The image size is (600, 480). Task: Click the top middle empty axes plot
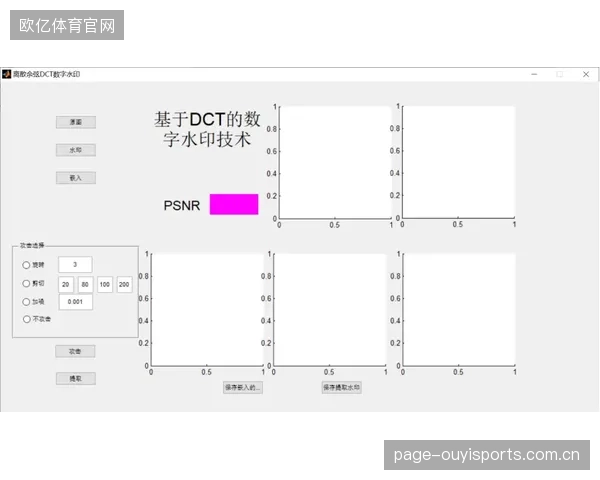(x=335, y=162)
